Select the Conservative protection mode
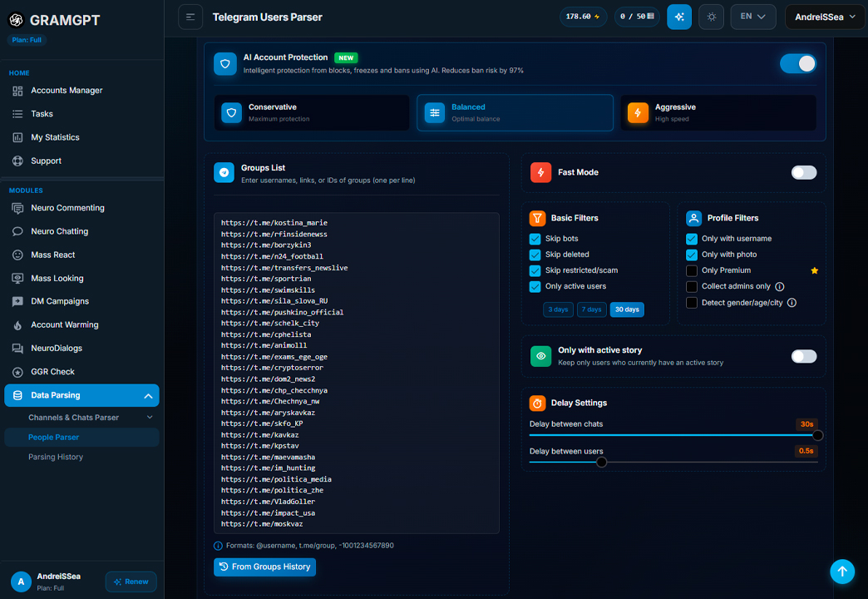The image size is (868, 599). pos(312,112)
